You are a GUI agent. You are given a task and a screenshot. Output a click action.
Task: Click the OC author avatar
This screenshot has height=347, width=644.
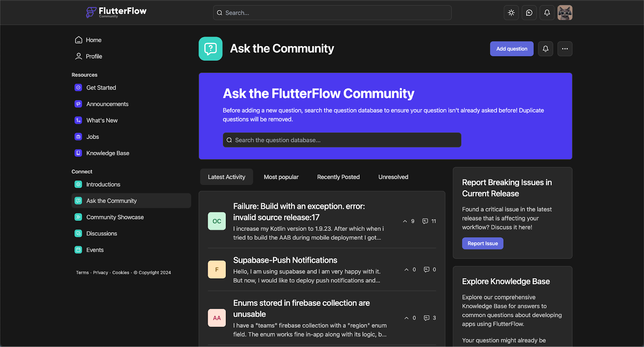217,221
